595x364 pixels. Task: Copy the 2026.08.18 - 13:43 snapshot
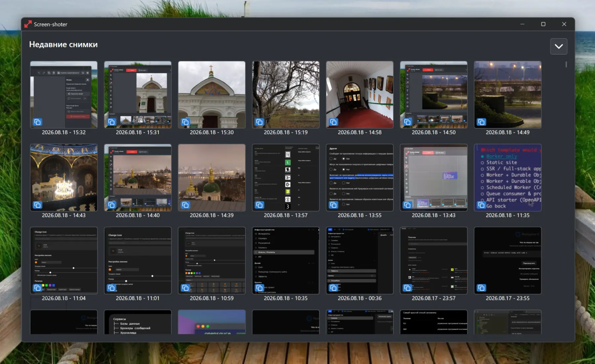(408, 205)
